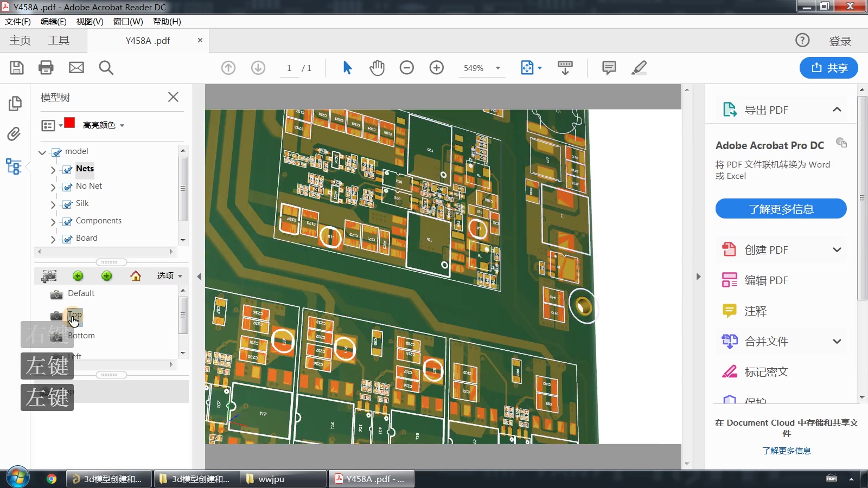Click the create view camera icon
868x488 pixels.
(x=49, y=276)
